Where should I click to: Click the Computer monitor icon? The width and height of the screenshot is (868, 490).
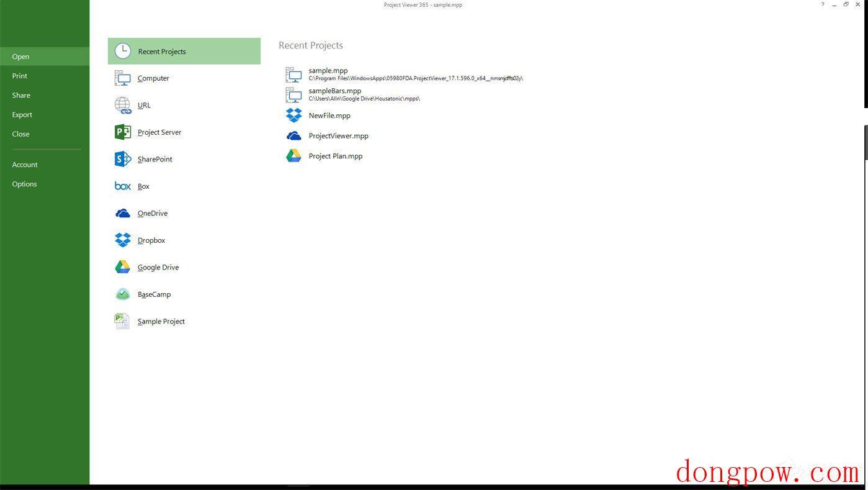tap(122, 78)
